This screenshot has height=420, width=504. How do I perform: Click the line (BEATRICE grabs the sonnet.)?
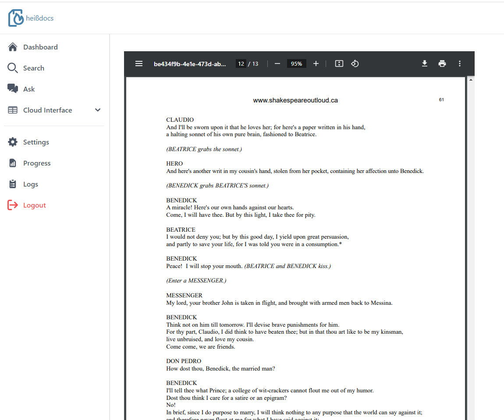204,149
